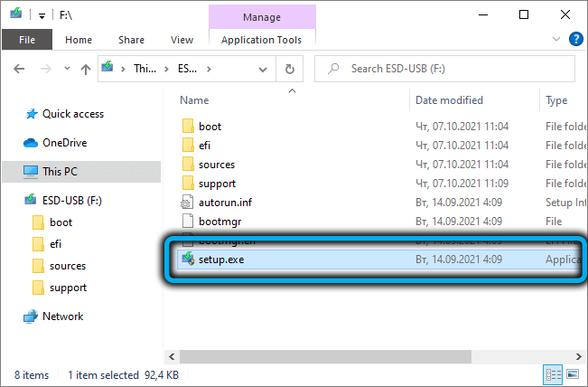Switch to details view in status bar

click(552, 374)
